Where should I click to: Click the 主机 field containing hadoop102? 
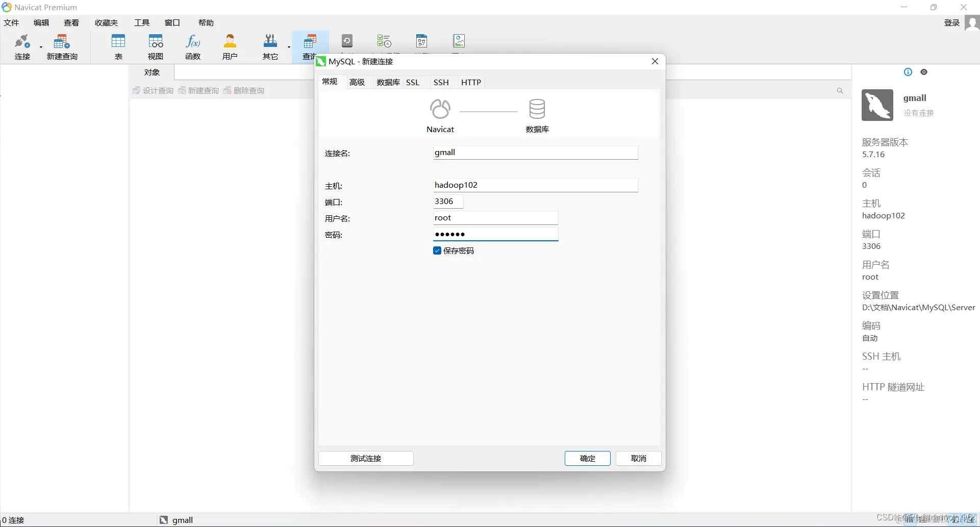click(536, 185)
